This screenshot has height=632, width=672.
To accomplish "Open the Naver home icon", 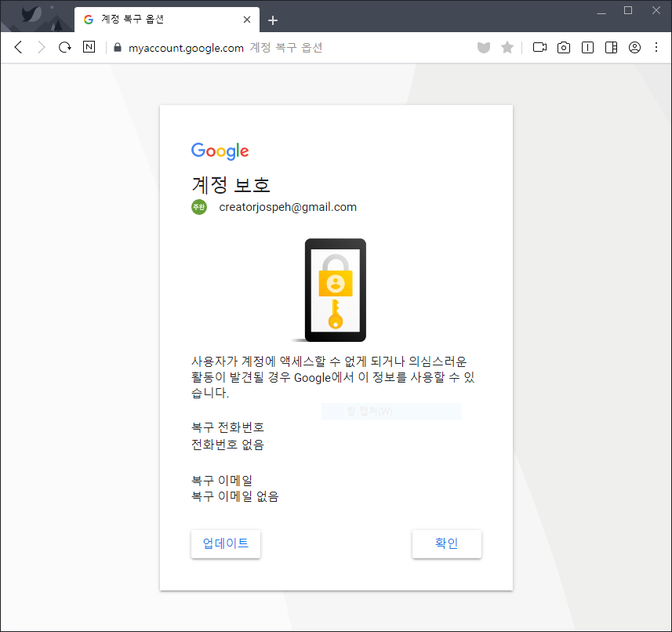I will tap(89, 47).
